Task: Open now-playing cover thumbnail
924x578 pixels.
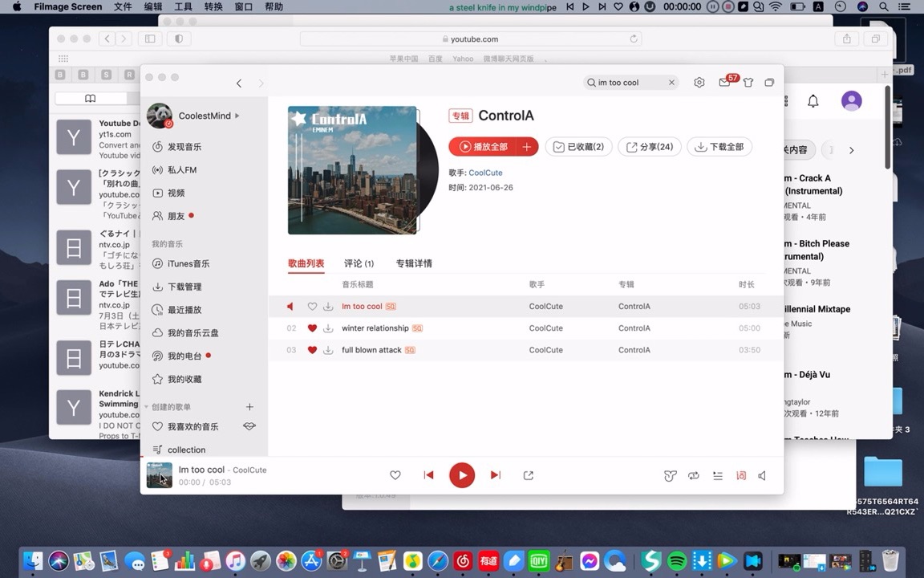Action: [x=159, y=475]
